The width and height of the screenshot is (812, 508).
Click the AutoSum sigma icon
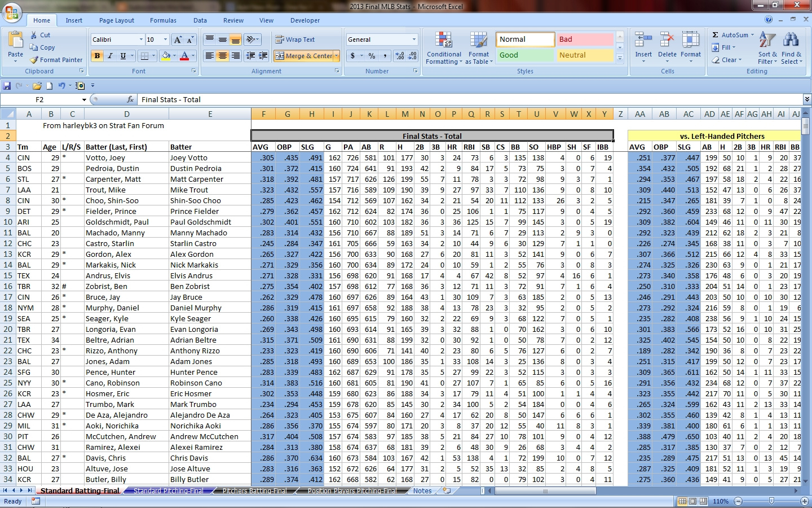[x=715, y=35]
